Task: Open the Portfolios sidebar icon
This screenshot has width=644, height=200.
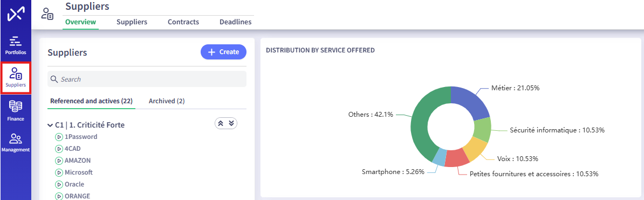Action: coord(15,45)
